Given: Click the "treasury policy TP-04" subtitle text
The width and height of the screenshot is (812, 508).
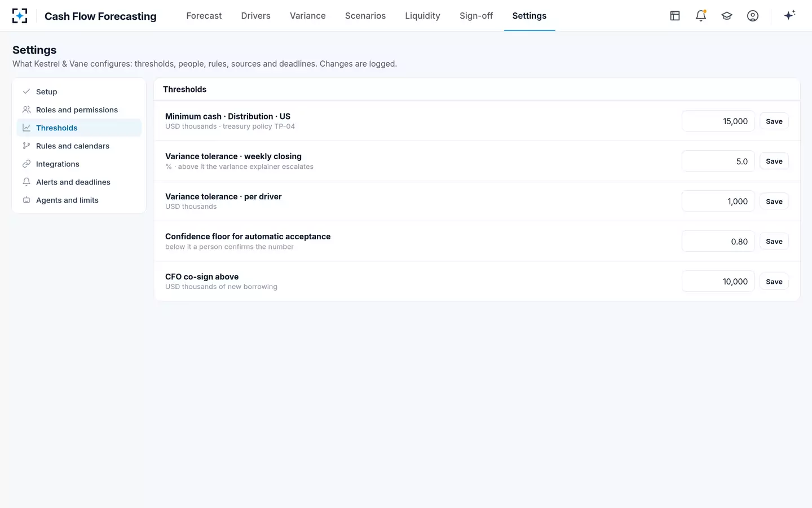Looking at the screenshot, I should click(259, 126).
